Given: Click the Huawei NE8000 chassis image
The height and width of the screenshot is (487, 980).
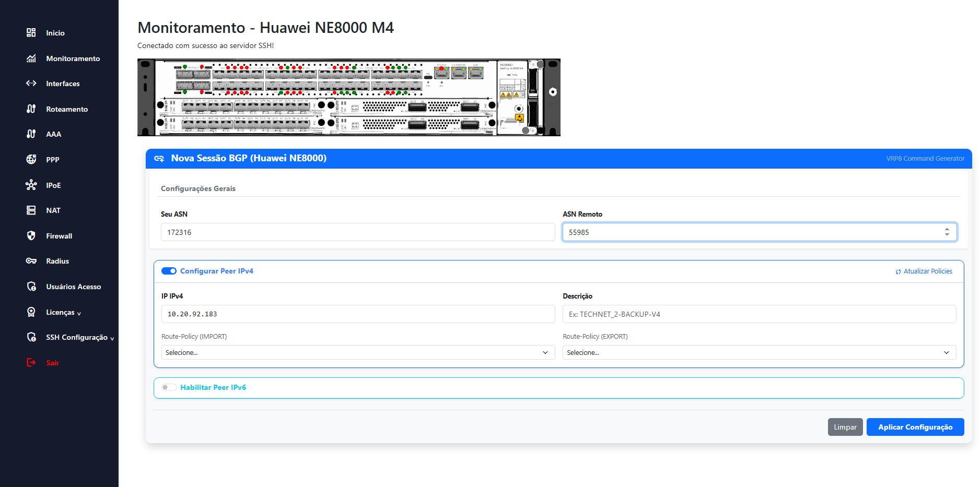Looking at the screenshot, I should (x=349, y=97).
